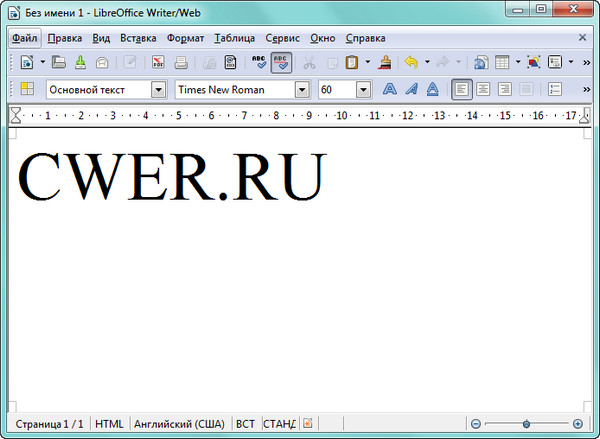
Task: Open the Таблица menu
Action: pyautogui.click(x=234, y=38)
